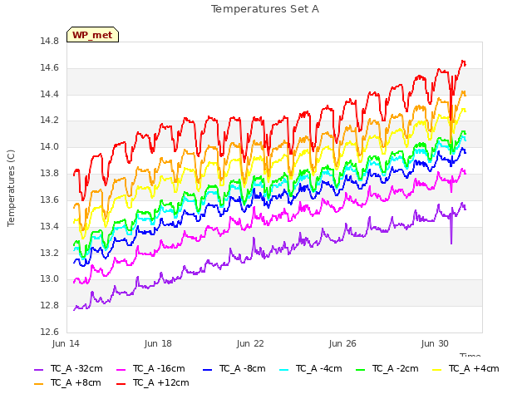532x399 pixels.
Task: Toggle TC_A -2cm legend entry
Action: 387,369
